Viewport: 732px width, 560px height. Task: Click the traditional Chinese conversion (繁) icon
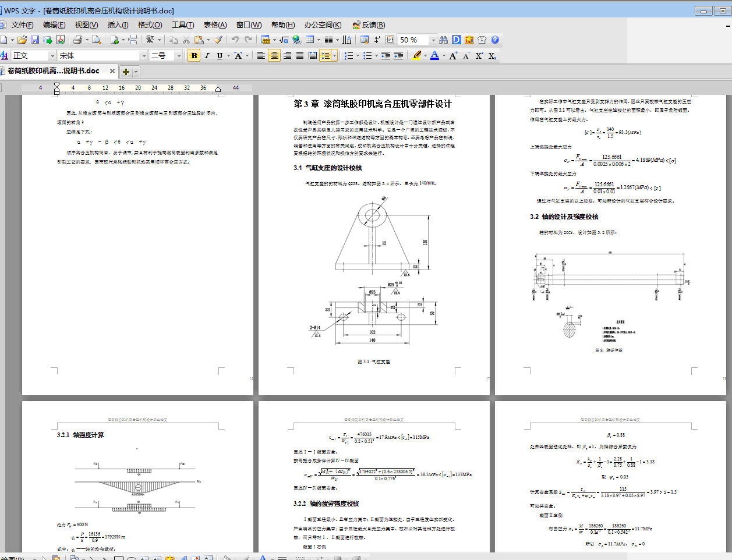click(150, 40)
